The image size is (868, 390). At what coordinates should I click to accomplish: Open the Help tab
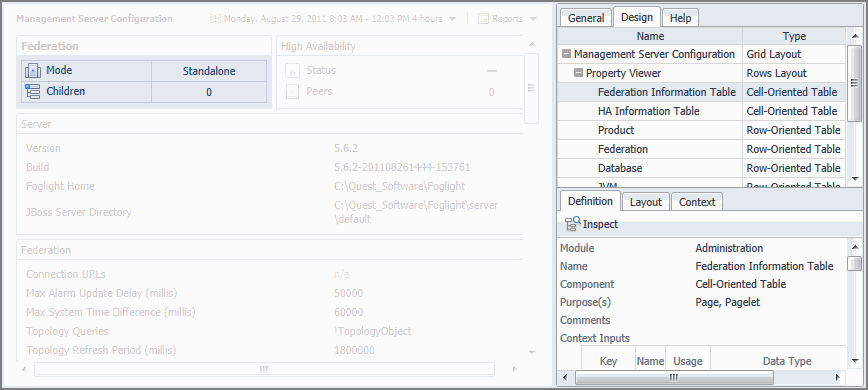tap(680, 18)
